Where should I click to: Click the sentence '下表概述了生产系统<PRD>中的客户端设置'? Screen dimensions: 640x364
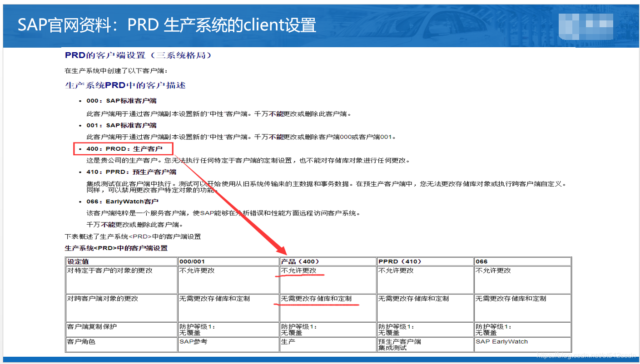point(133,236)
